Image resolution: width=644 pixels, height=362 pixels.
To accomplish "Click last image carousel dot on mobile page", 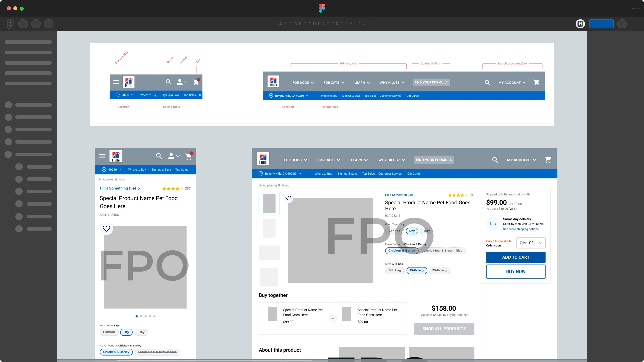I will tap(154, 316).
